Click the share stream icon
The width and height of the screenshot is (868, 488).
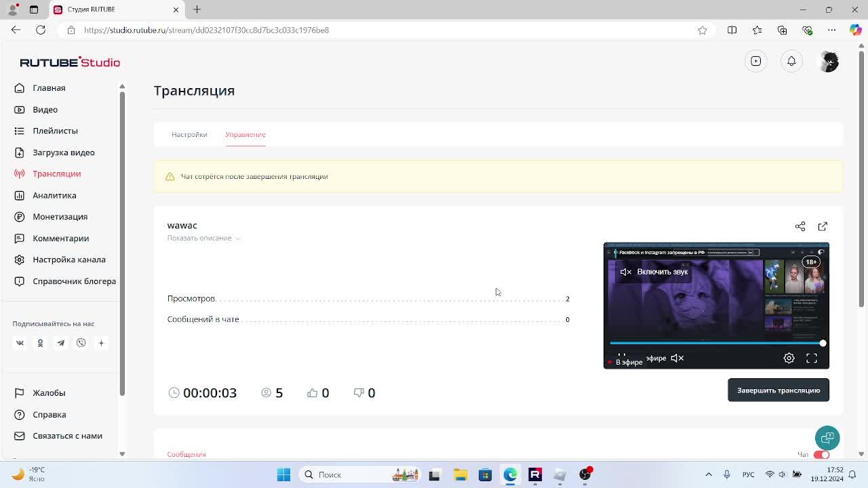pos(800,226)
